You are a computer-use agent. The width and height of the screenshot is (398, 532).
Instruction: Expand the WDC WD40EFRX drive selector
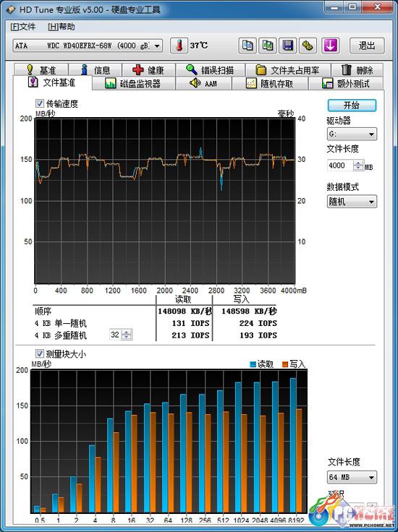tap(88, 46)
